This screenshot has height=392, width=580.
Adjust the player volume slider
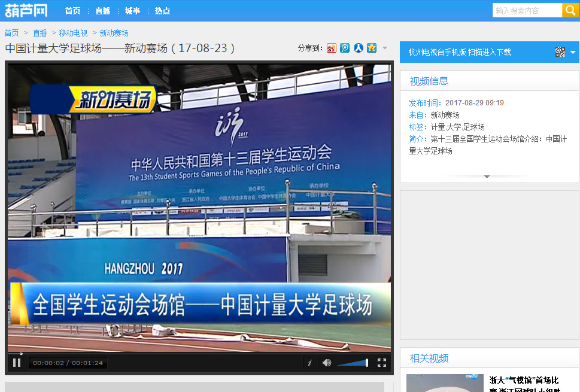pos(353,363)
